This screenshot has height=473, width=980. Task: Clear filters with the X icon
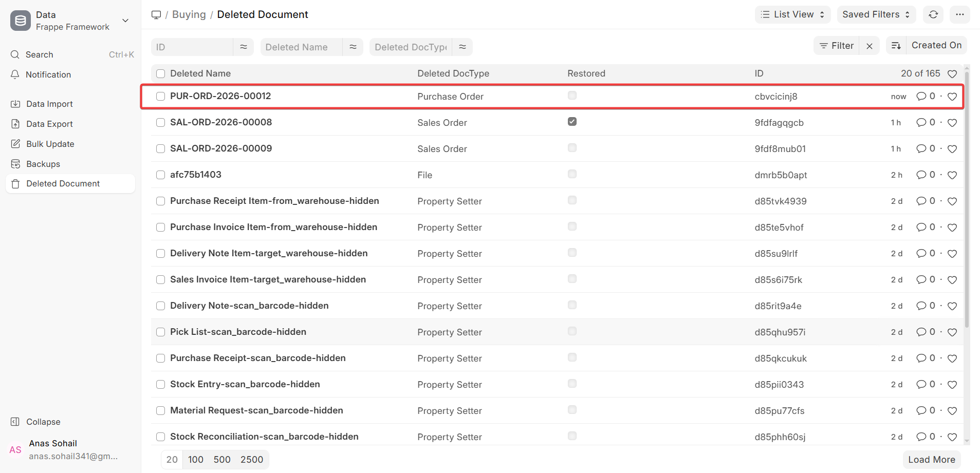[870, 46]
